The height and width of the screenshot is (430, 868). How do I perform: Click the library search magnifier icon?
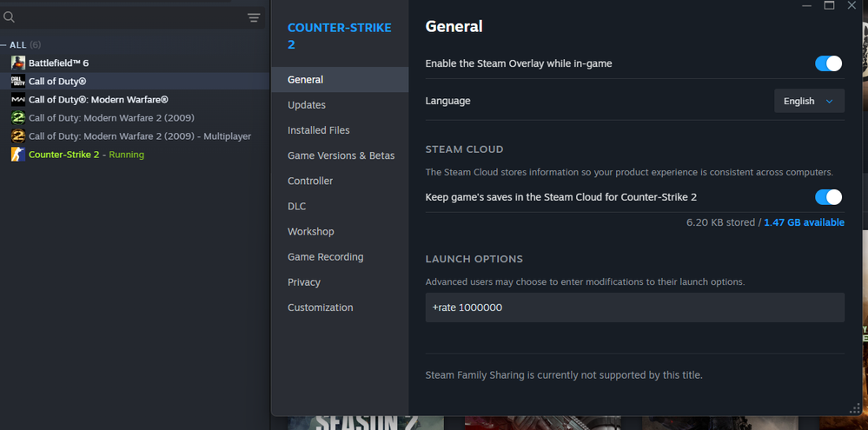click(x=9, y=17)
